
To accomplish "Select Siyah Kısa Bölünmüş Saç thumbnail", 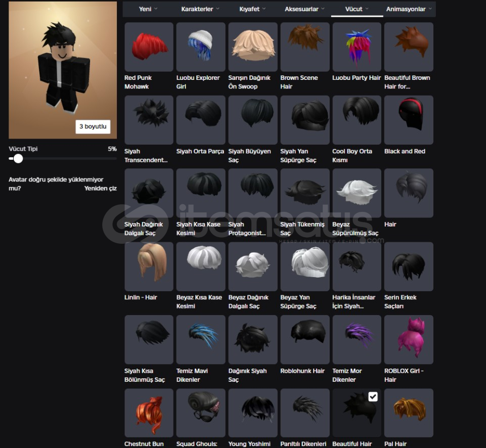I will coord(149,340).
